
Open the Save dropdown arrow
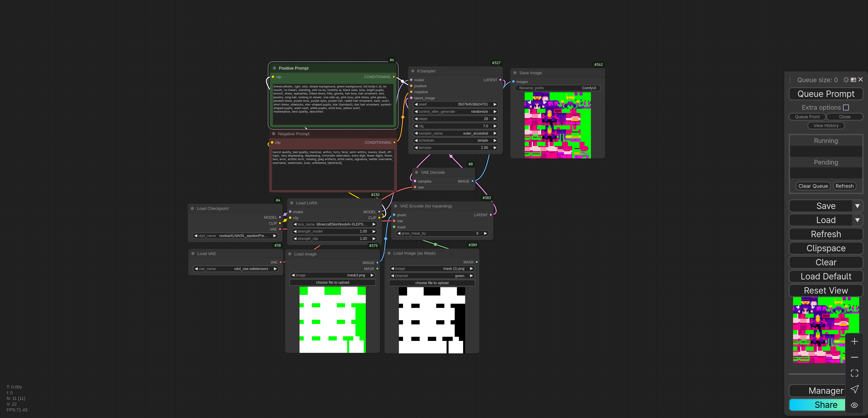pos(857,206)
